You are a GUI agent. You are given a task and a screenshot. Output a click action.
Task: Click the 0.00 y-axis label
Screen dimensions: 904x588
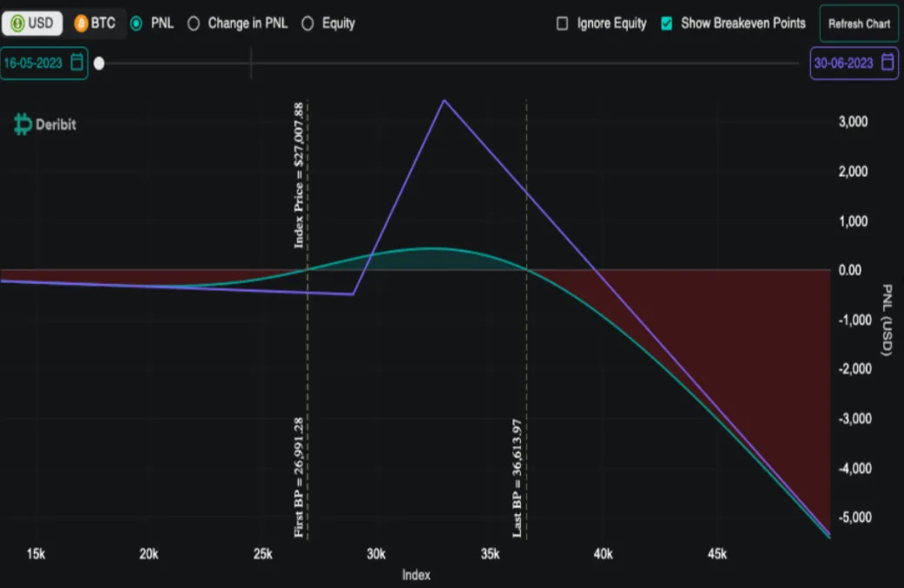click(x=850, y=270)
